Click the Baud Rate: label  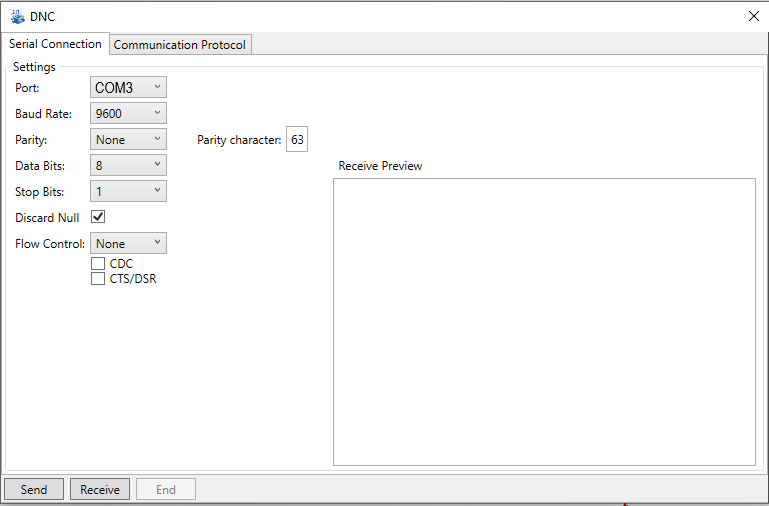click(44, 114)
